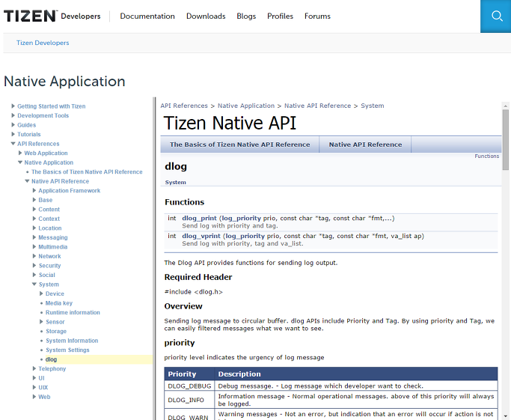Screen dimensions: 511x420
Task: Click the TIZEN Developers logo
Action: (52, 16)
